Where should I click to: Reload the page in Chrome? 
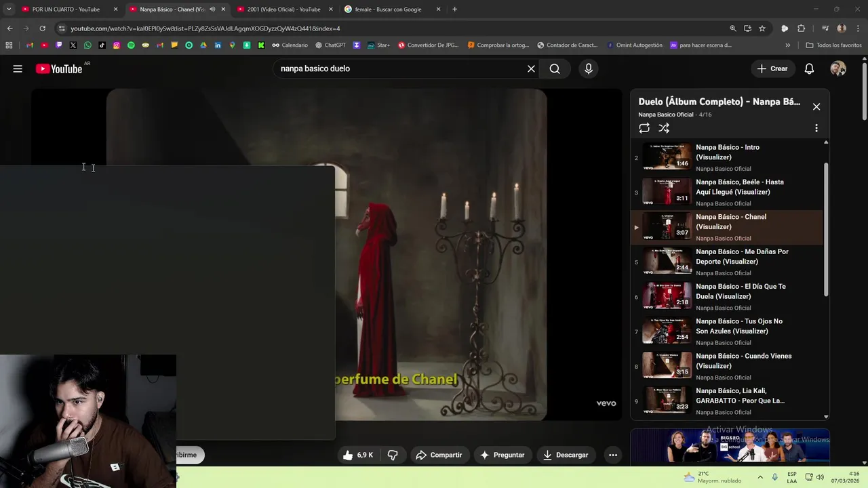(x=42, y=28)
